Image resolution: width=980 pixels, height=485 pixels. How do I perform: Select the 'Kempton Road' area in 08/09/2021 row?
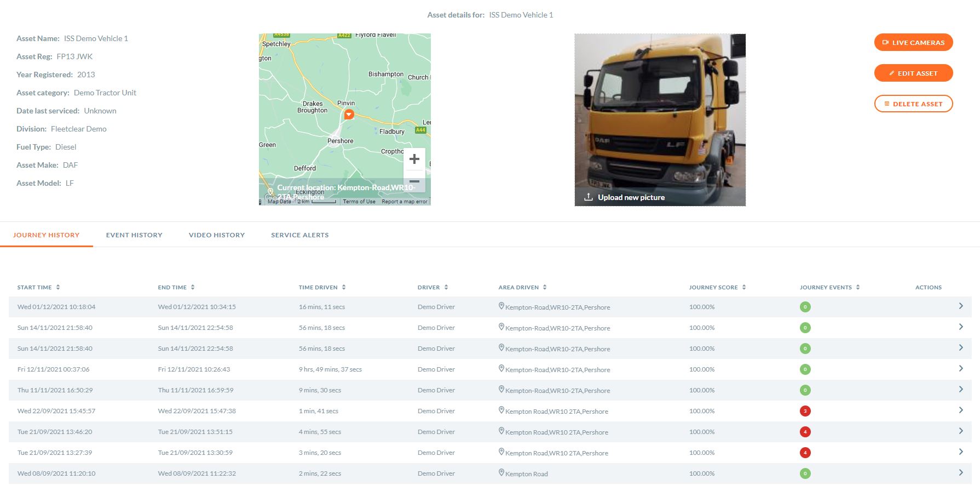pos(526,474)
